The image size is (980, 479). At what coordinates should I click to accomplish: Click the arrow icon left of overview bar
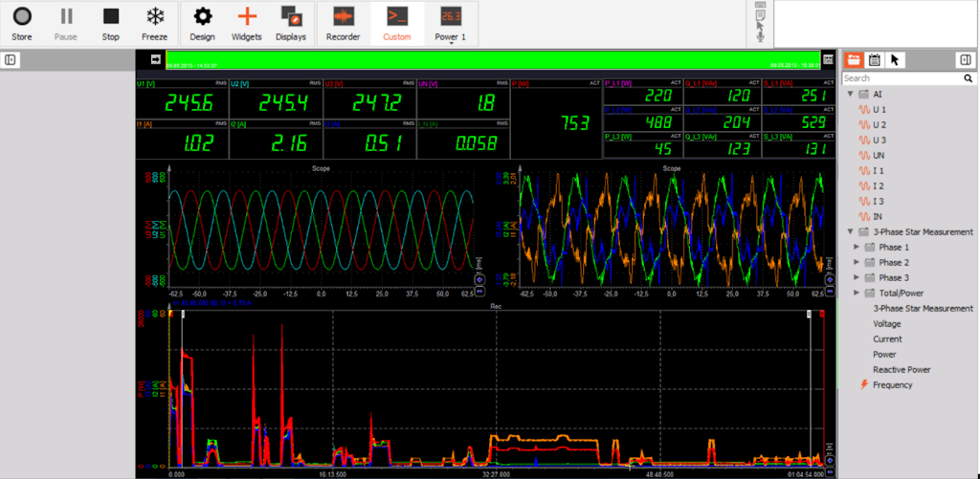tap(156, 59)
